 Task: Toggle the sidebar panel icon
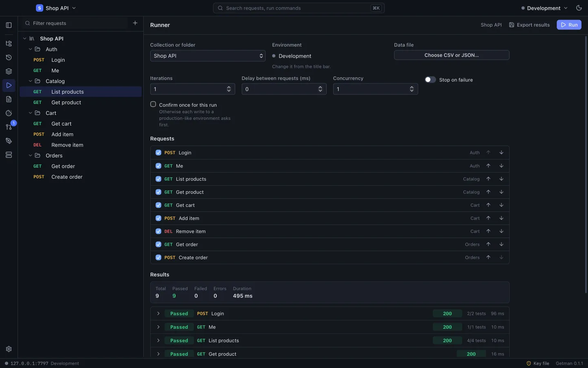coord(9,25)
